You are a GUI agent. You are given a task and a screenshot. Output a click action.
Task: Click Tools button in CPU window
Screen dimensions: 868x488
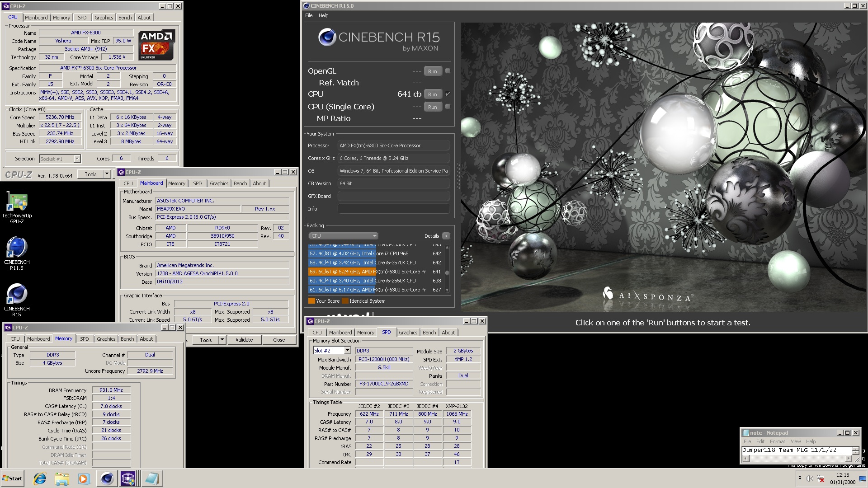pos(90,174)
